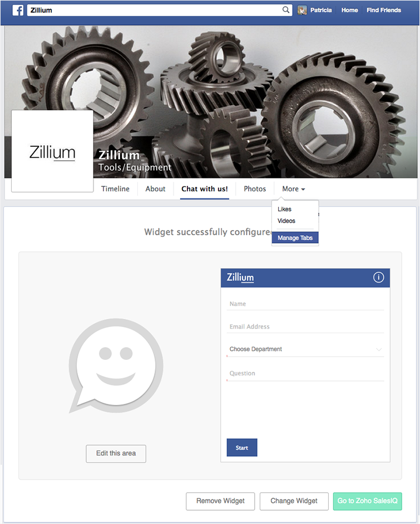Open the Choose Department dropdown
This screenshot has height=524, width=420.
[305, 349]
